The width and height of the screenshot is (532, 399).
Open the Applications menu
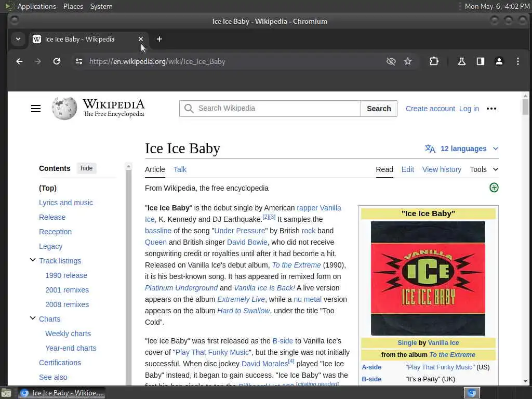pos(37,6)
